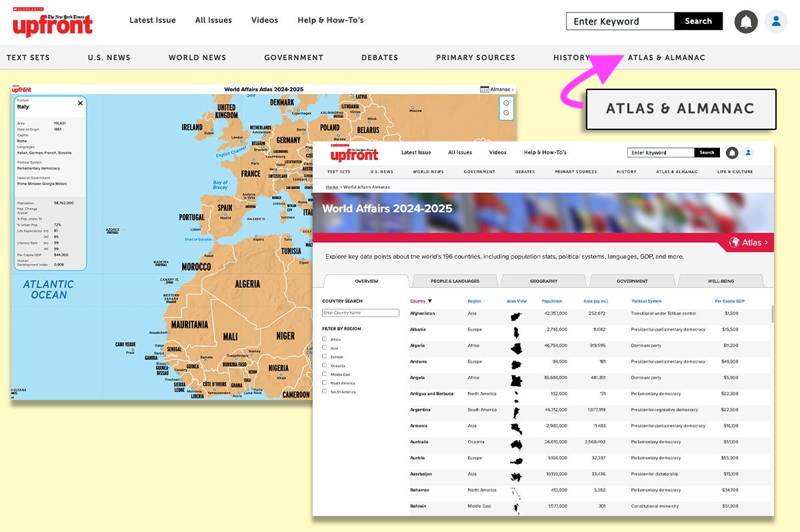Click the Australia atlas view silhouette
This screenshot has width=800, height=532.
tap(516, 444)
